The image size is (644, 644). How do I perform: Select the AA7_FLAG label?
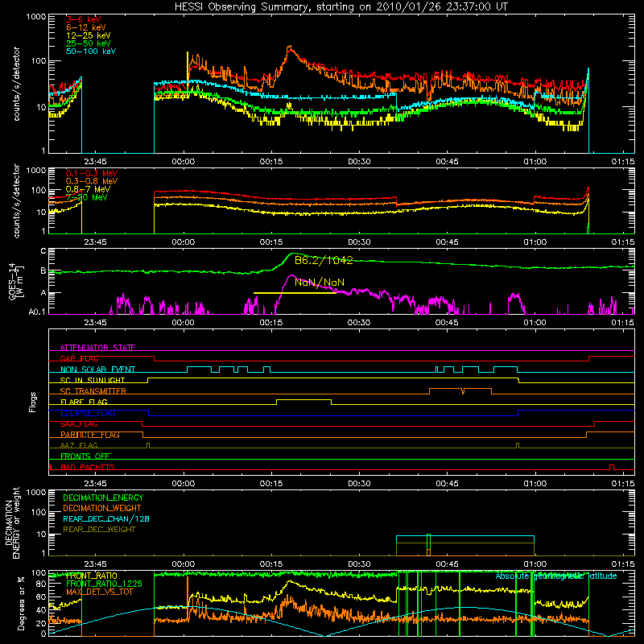pyautogui.click(x=79, y=445)
